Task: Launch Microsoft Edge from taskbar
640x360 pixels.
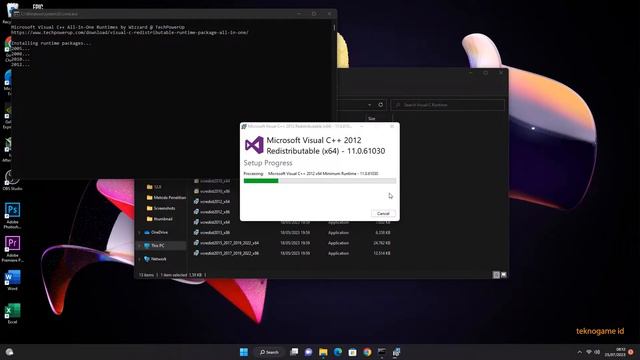Action: point(338,352)
